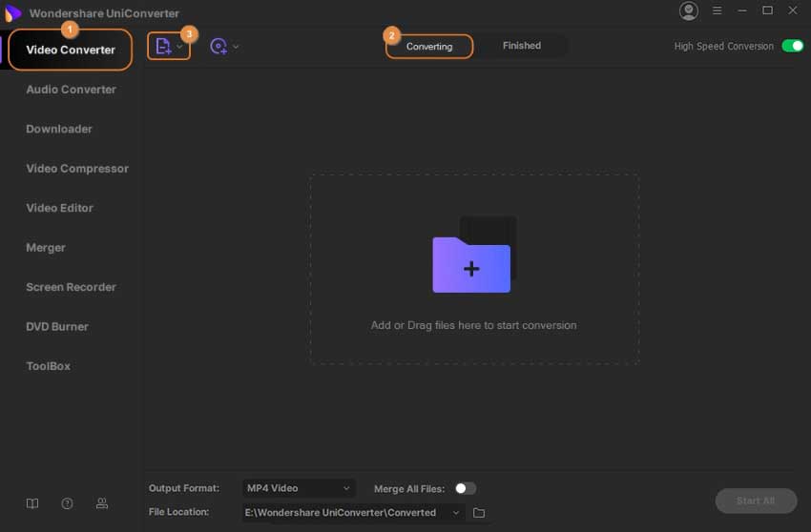Screen dimensions: 811x532
Task: Close the UniConverter window
Action: [x=792, y=10]
